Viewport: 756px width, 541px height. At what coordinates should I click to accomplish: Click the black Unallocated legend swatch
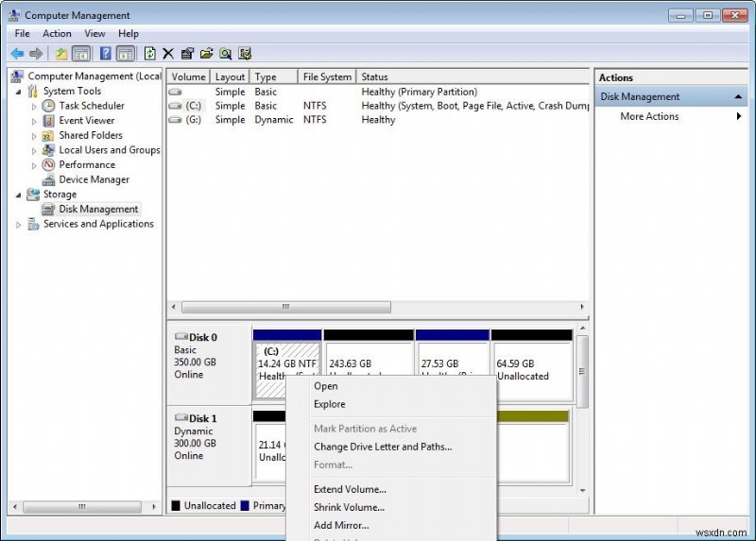click(x=176, y=506)
